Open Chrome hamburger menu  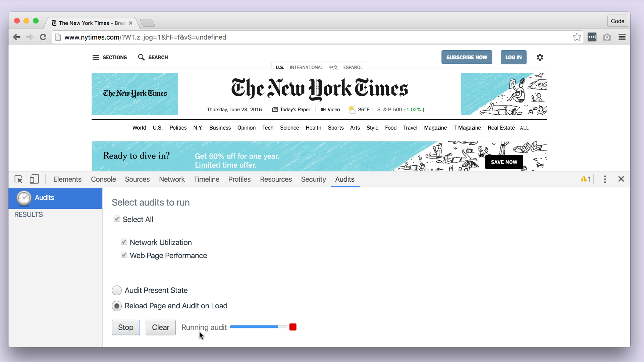point(622,37)
